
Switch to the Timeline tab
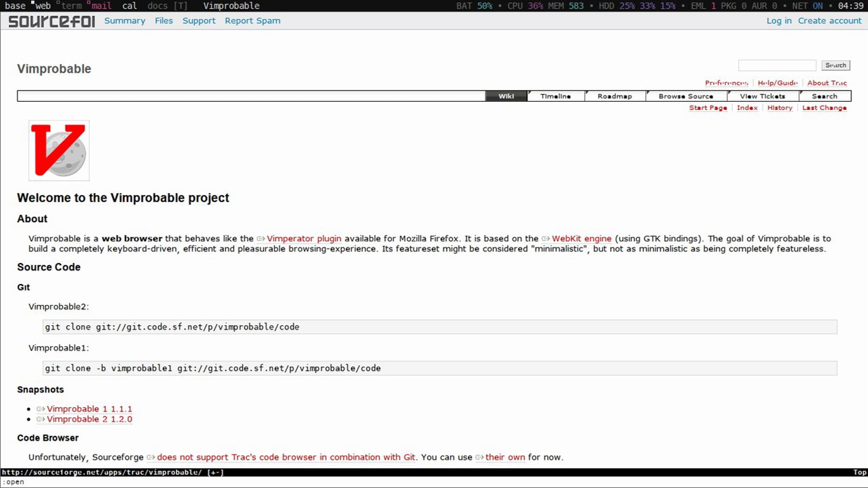pos(556,96)
